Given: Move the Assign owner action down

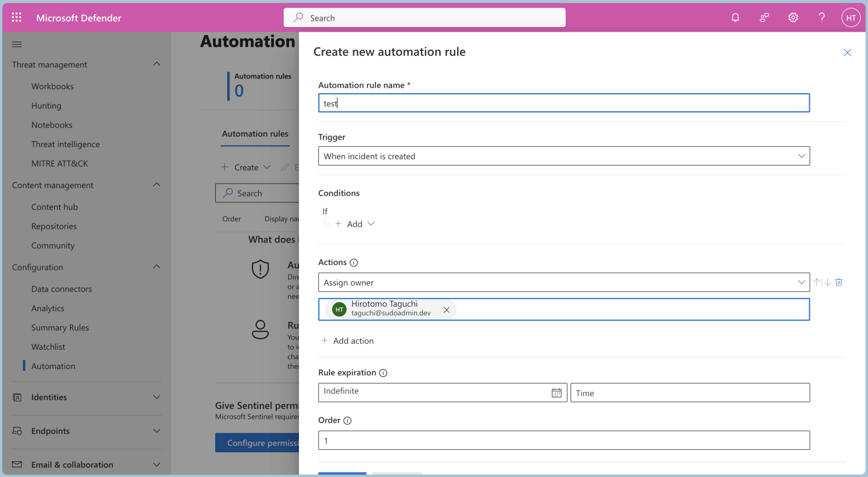Looking at the screenshot, I should 828,282.
